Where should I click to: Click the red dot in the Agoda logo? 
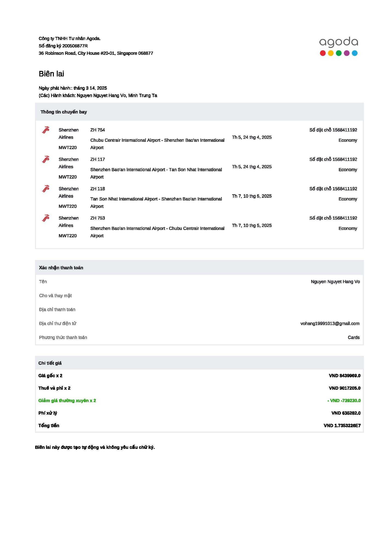(x=323, y=53)
